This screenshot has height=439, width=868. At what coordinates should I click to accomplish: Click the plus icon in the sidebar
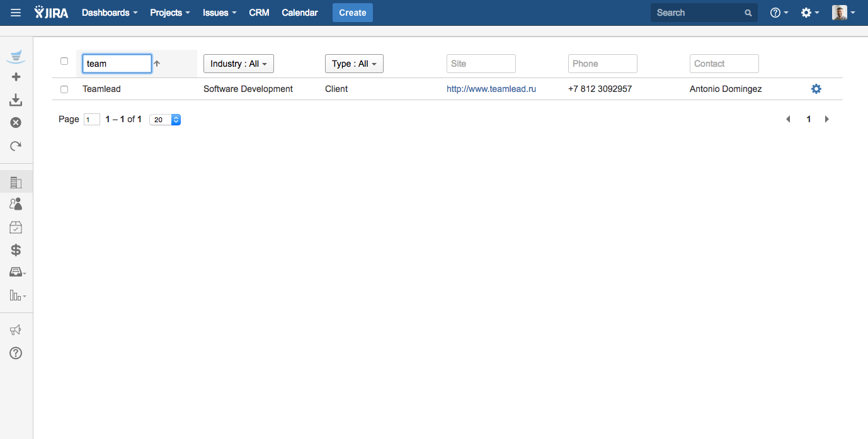tap(16, 77)
